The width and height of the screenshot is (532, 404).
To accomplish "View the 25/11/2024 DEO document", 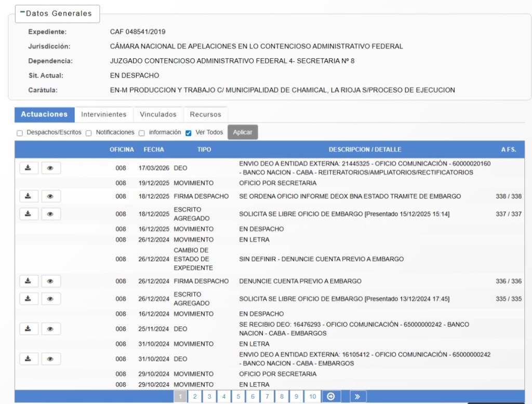I will pos(51,329).
